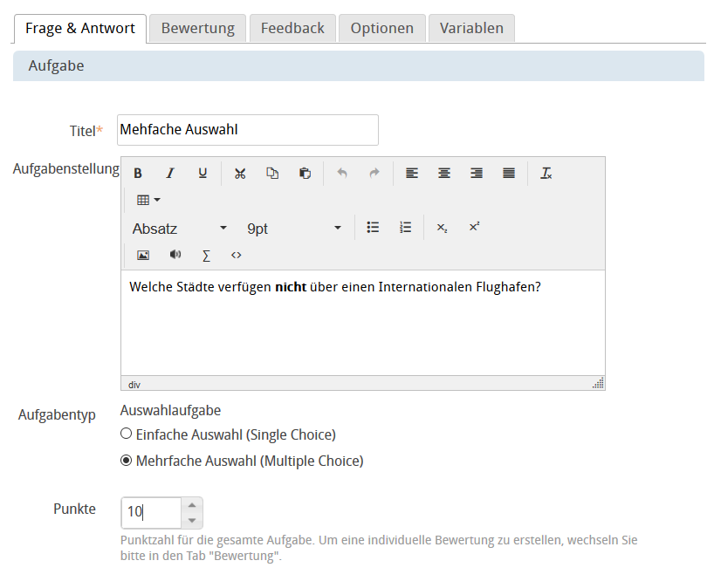Open the Feedback tab
This screenshot has width=714, height=588.
tap(292, 28)
